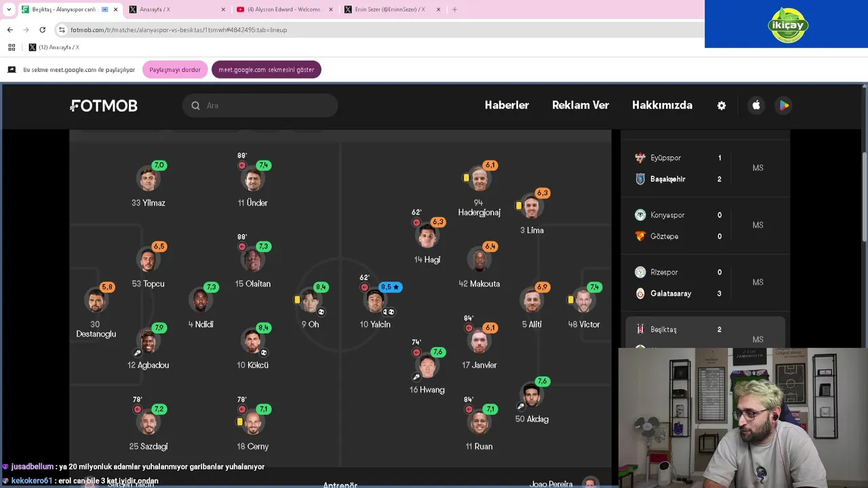
Task: Click the 62' substitution icon above Hagi
Action: (x=416, y=222)
